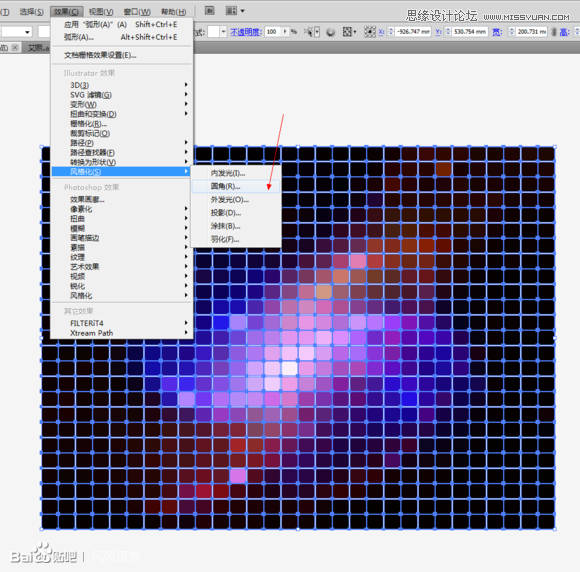580x572 pixels.
Task: Click the Arrange Documents icon
Action: pyautogui.click(x=231, y=11)
